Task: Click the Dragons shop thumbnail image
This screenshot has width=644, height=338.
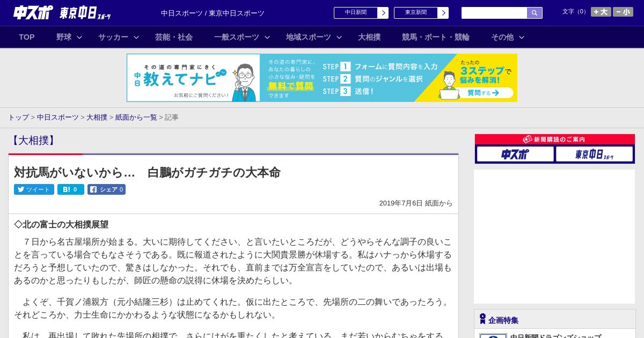Action: tap(493, 336)
